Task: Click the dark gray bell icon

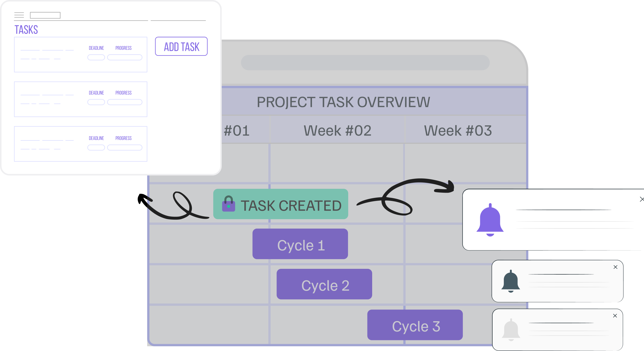Action: [510, 281]
